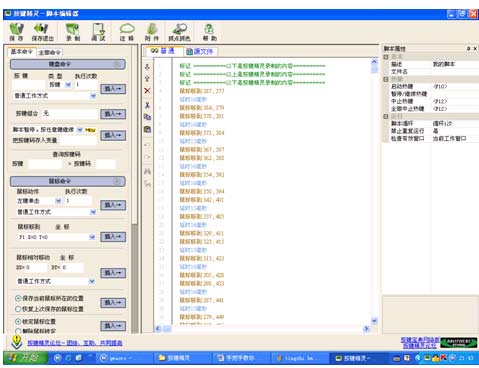Open the 按键精灵论坛 link at bottom left
This screenshot has height=368, width=479.
pos(75,343)
